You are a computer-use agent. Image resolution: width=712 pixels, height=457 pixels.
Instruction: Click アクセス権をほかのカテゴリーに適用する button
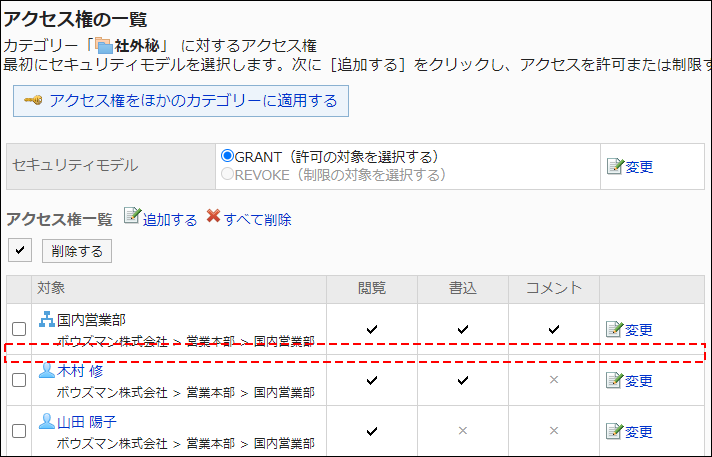(181, 101)
